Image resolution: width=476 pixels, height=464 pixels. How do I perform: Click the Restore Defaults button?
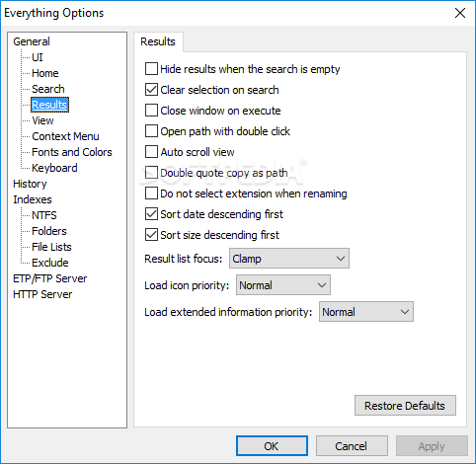point(405,406)
